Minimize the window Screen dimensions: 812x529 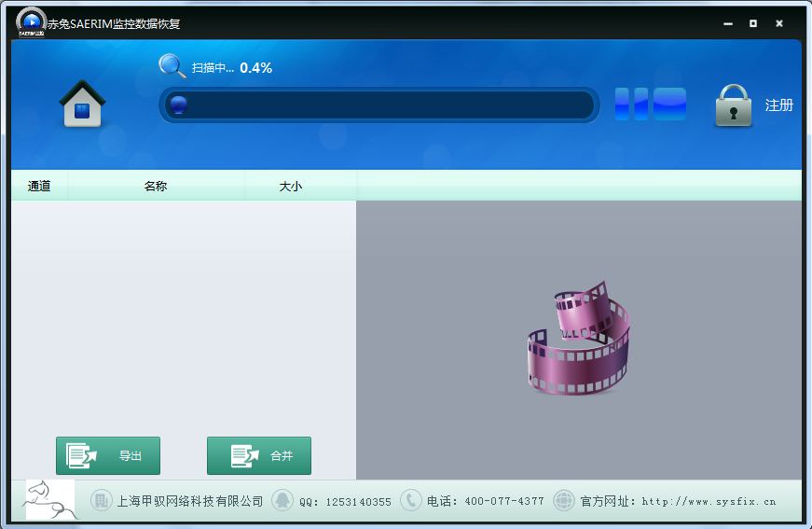[728, 23]
